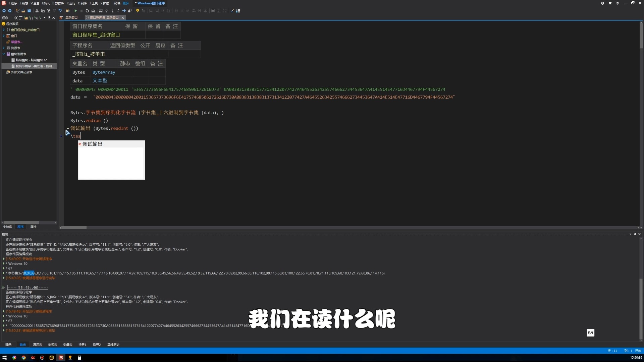644x362 pixels.
Task: Paste from clipboard using the paste icon
Action: (48, 11)
